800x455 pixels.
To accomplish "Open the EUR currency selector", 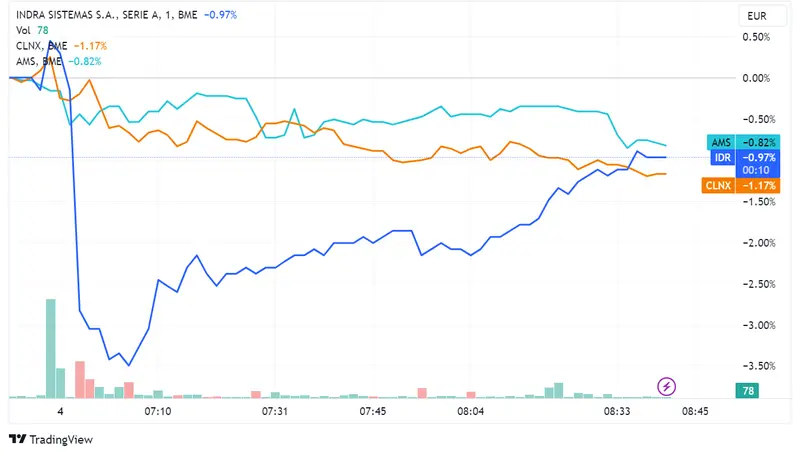I will click(757, 17).
